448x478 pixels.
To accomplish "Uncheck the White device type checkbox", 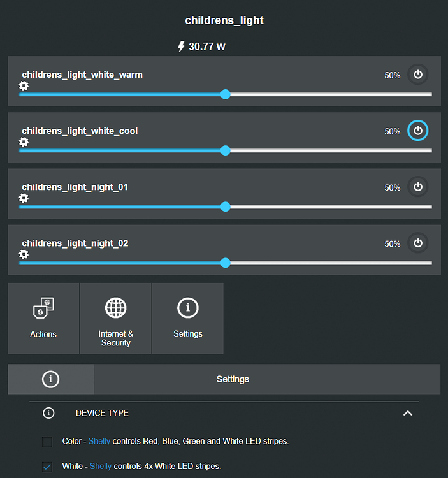I will (x=47, y=467).
